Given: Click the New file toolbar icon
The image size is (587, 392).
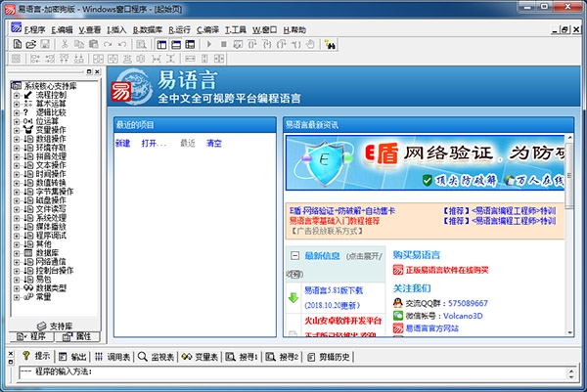Looking at the screenshot, I should 18,45.
